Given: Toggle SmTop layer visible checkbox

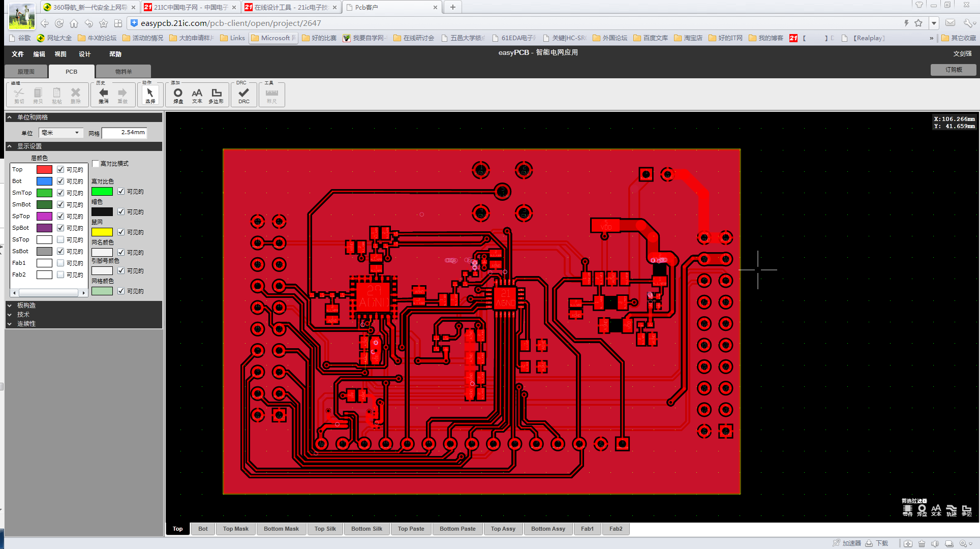Looking at the screenshot, I should 60,193.
